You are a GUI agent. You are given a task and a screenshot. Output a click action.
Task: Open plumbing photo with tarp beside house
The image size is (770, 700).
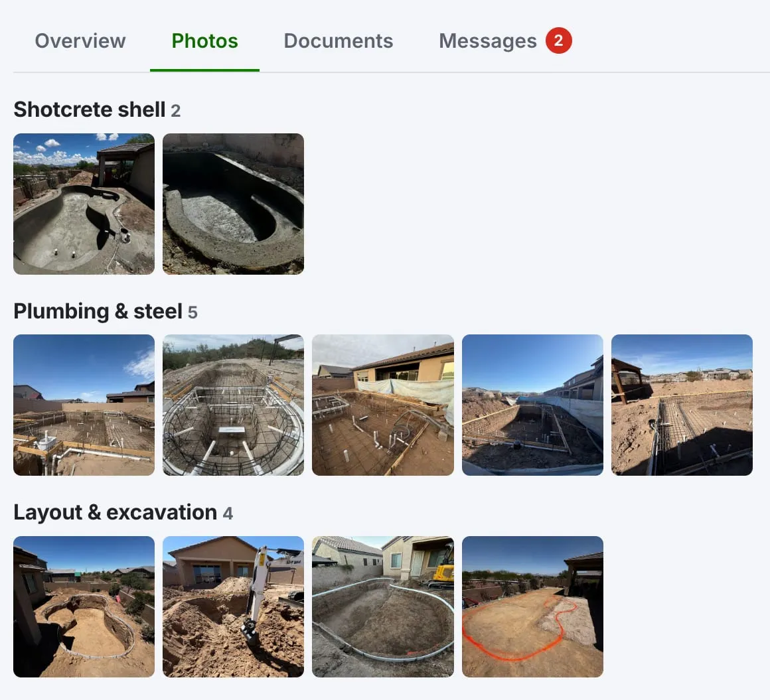coord(383,405)
